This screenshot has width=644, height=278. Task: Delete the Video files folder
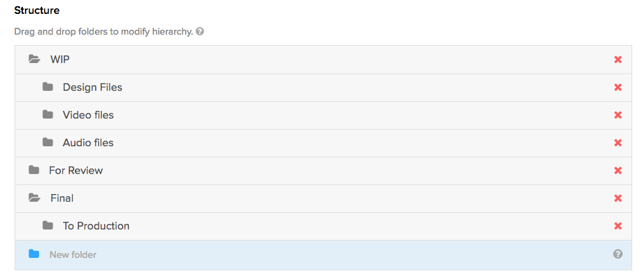click(x=618, y=115)
